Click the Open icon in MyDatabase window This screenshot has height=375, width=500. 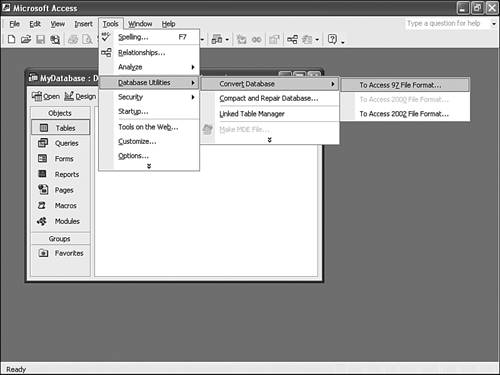point(37,96)
